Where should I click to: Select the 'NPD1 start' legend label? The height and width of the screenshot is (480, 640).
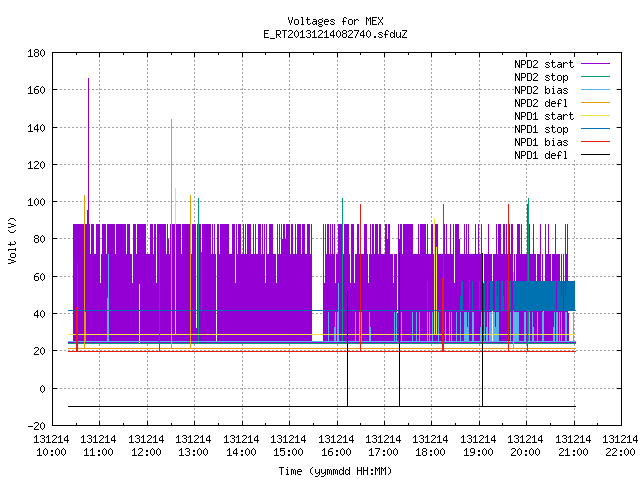544,116
